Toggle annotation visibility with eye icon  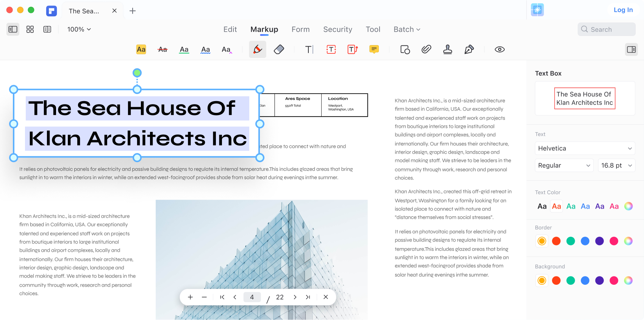coord(499,50)
